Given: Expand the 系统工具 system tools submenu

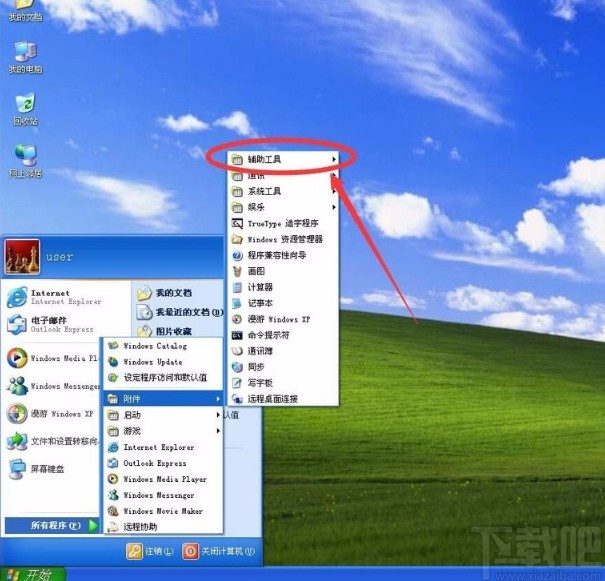Looking at the screenshot, I should point(284,191).
